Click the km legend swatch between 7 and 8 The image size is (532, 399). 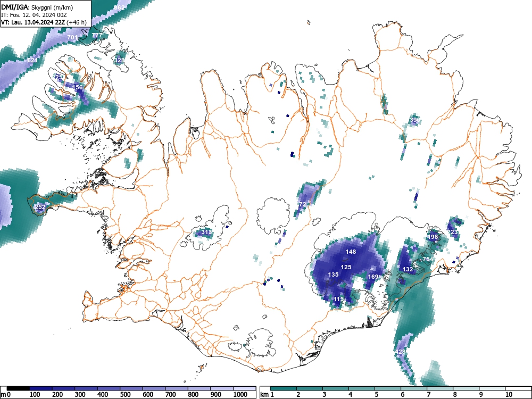[440, 388]
